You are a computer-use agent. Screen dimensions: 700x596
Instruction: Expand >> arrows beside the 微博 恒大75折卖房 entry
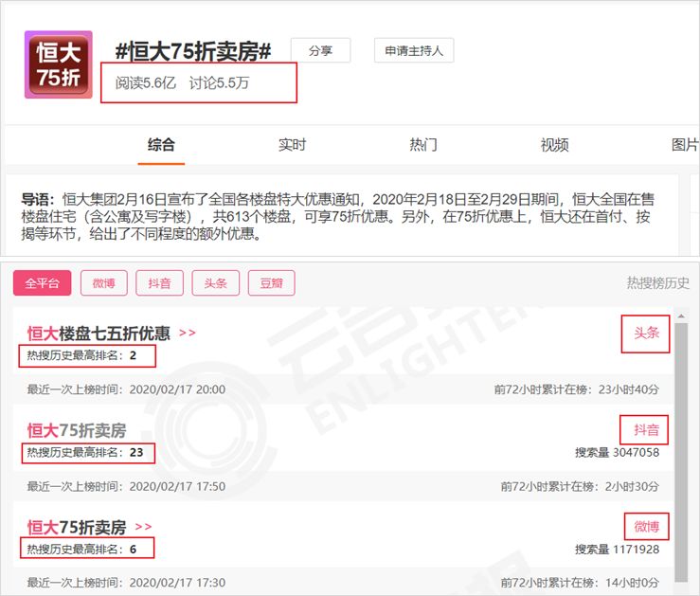143,527
